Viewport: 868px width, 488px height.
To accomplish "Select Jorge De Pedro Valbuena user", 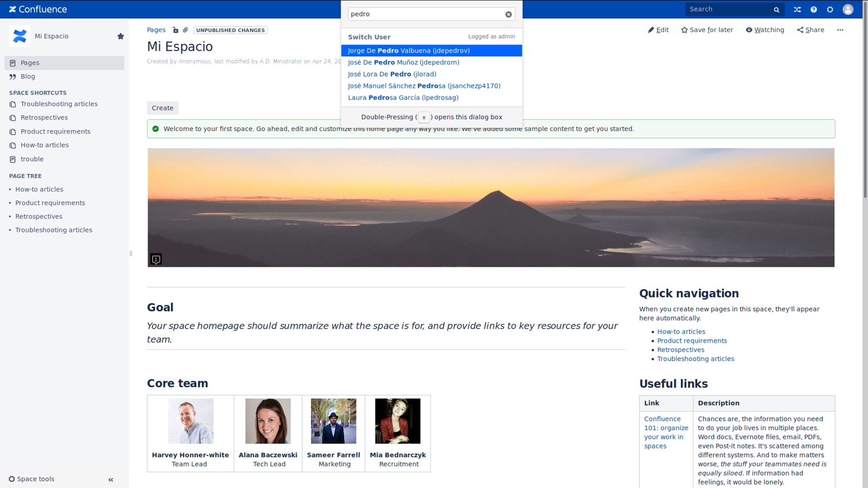I will tap(431, 50).
